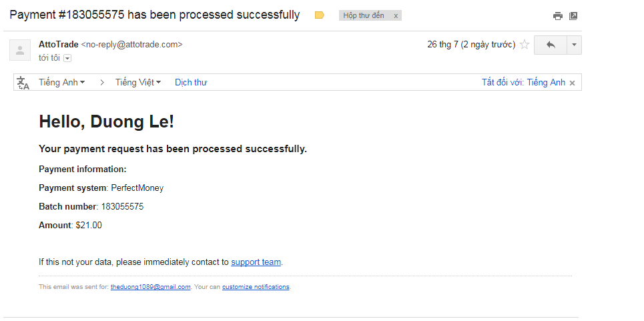Image resolution: width=644 pixels, height=321 pixels.
Task: Click the sender avatar picture
Action: 19,50
